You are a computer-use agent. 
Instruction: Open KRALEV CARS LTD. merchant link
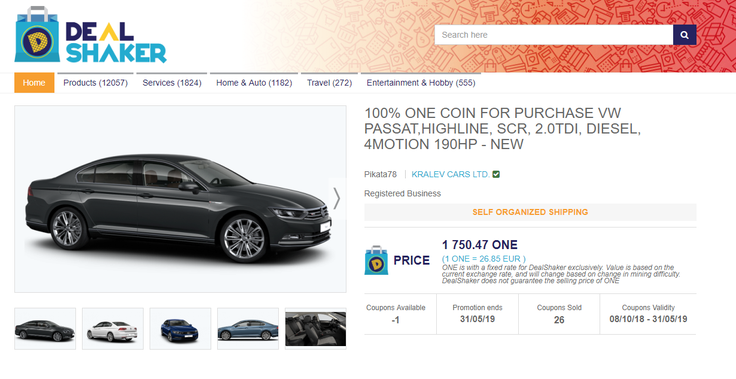[x=450, y=174]
